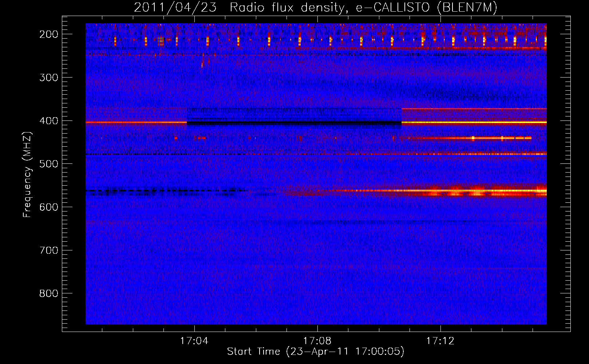
Task: Click the 17:12 time axis label
Action: point(440,341)
